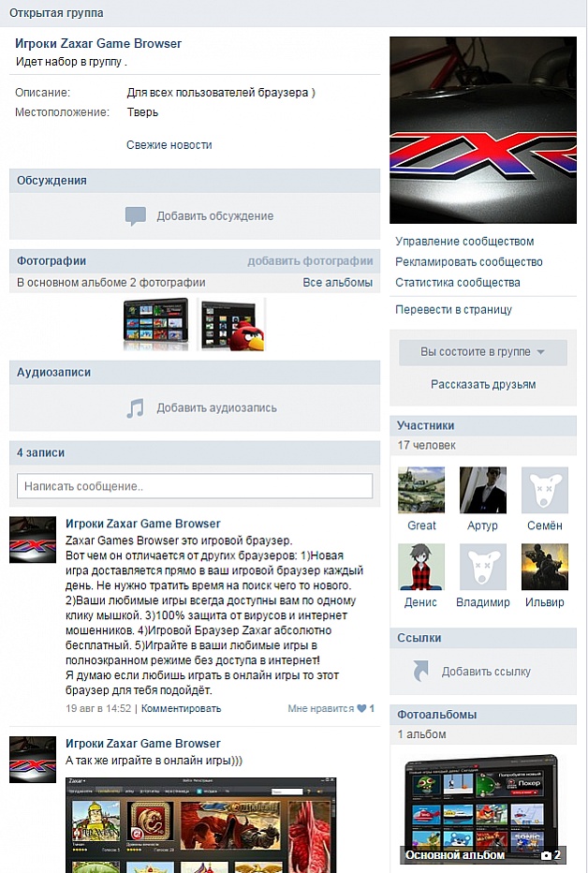Click добавить фотографии link
588x873 pixels.
310,260
